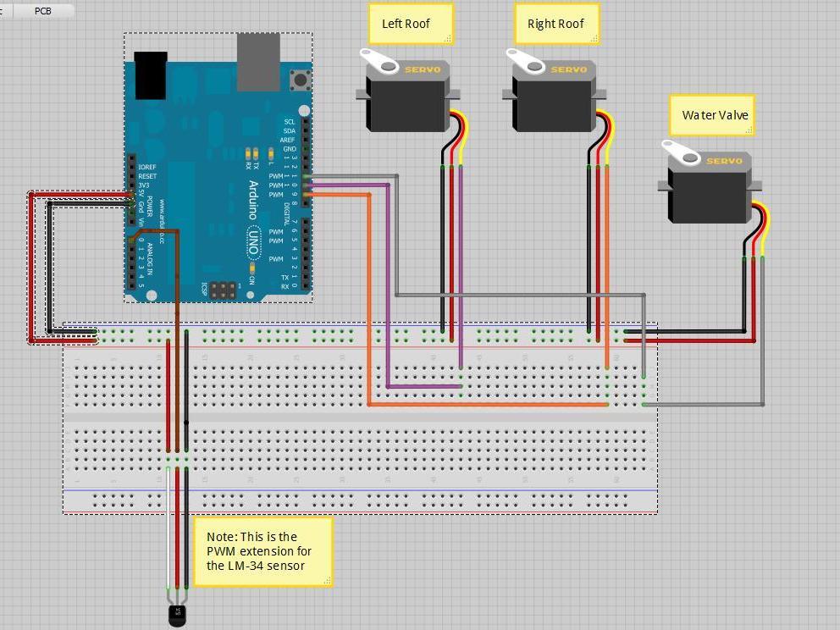
Task: Select the Water Valve note label
Action: 712,115
